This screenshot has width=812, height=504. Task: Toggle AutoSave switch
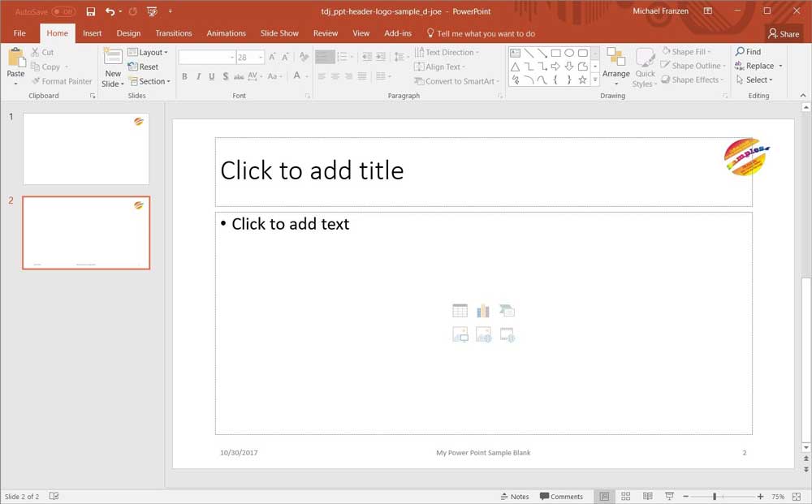pos(63,11)
